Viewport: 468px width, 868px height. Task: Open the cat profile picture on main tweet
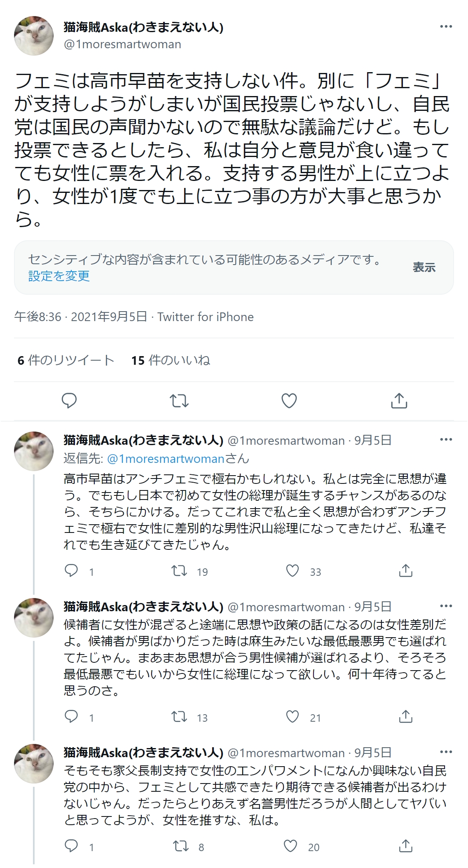pos(34,36)
